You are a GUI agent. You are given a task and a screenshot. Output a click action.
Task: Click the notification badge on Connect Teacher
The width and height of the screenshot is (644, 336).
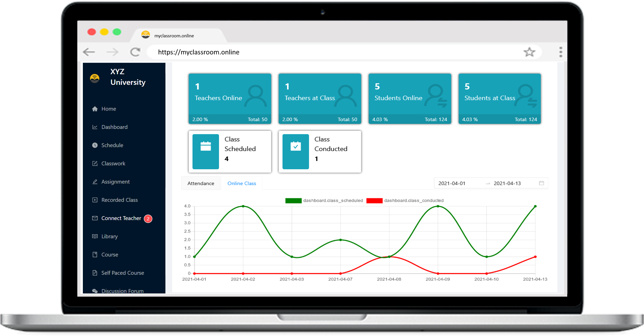[148, 219]
